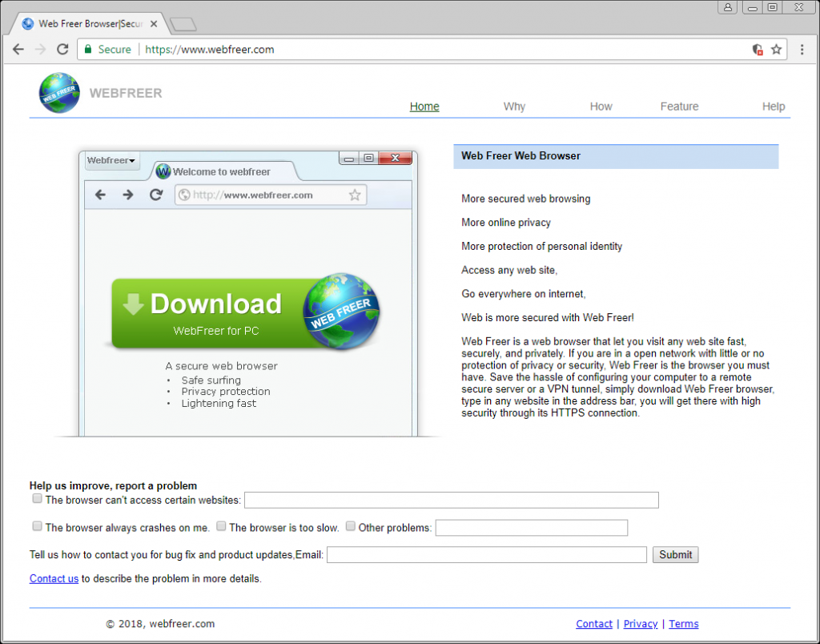This screenshot has height=644, width=820.
Task: Click the Email input field
Action: (x=486, y=554)
